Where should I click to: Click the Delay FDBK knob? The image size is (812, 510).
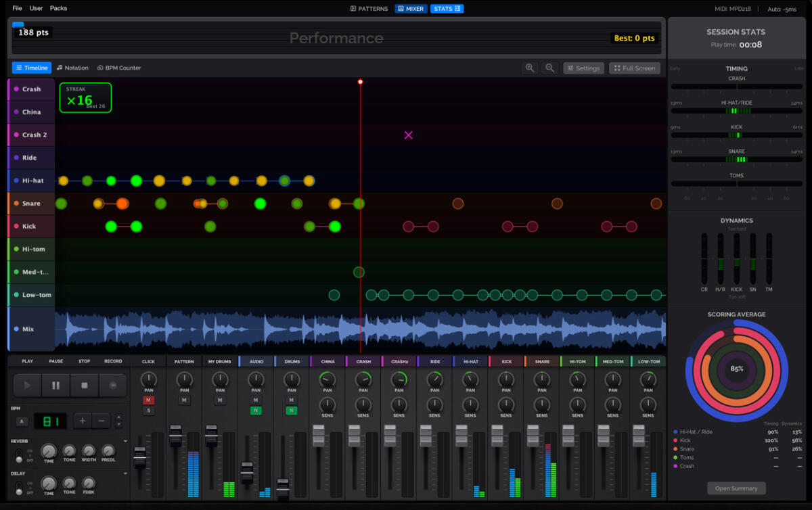[x=89, y=483]
